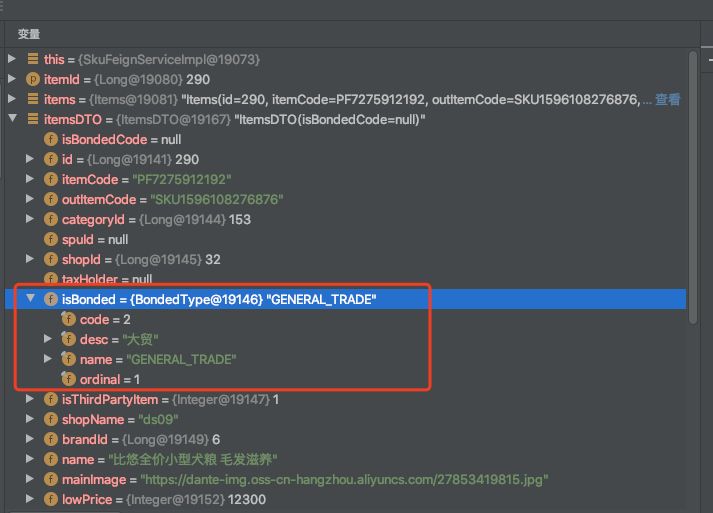Select the 变量 panel tab

pos(29,34)
